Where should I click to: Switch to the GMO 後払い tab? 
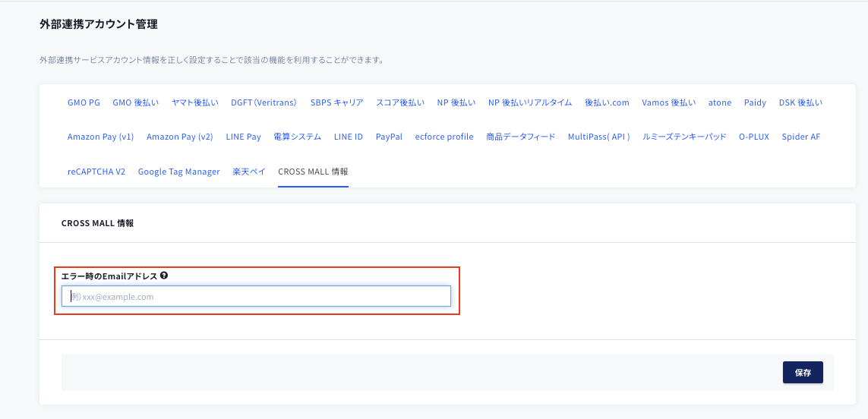(x=136, y=102)
